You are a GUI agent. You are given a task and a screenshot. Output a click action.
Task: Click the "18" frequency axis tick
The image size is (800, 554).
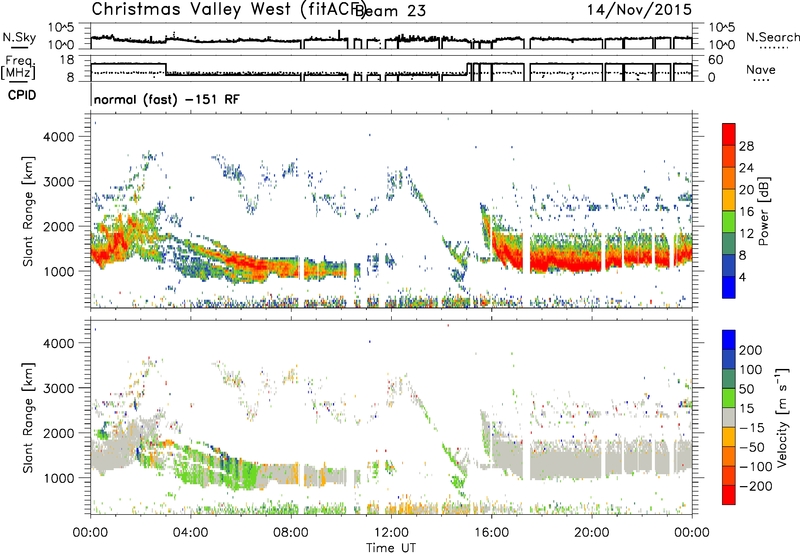66,60
